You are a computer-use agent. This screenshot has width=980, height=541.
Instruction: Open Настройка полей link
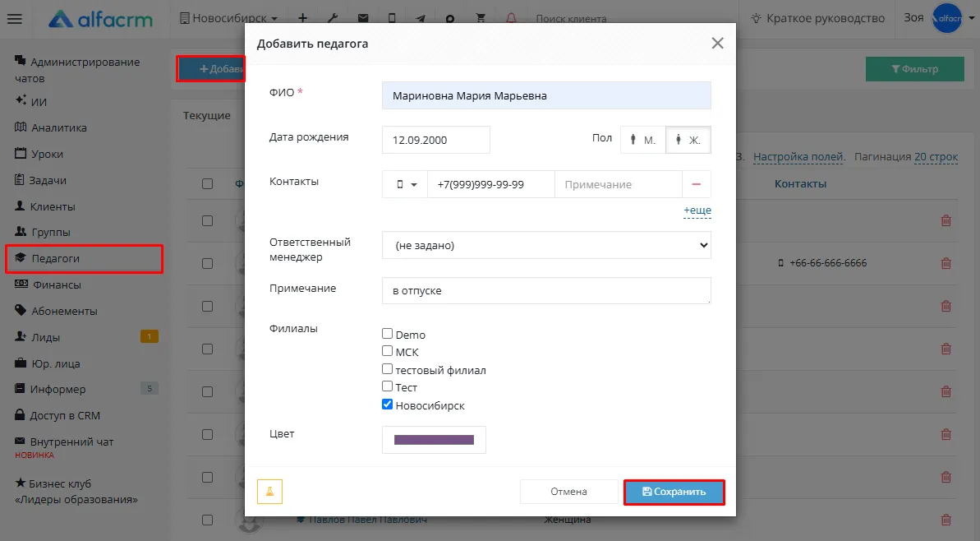coord(799,156)
